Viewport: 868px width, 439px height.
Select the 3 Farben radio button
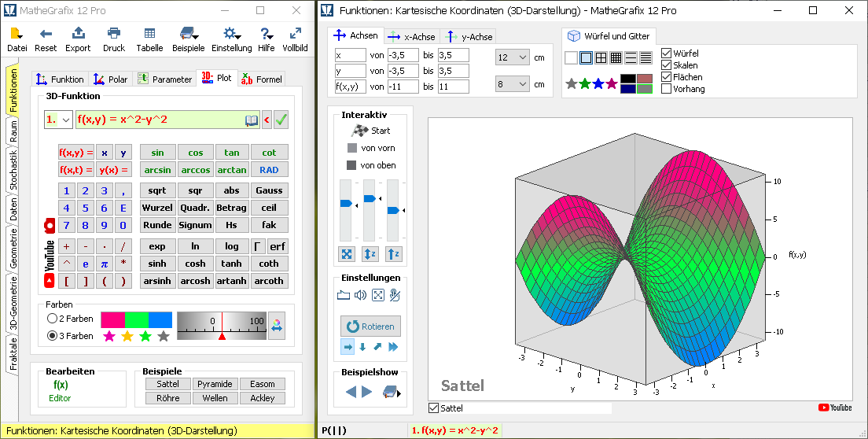[52, 335]
